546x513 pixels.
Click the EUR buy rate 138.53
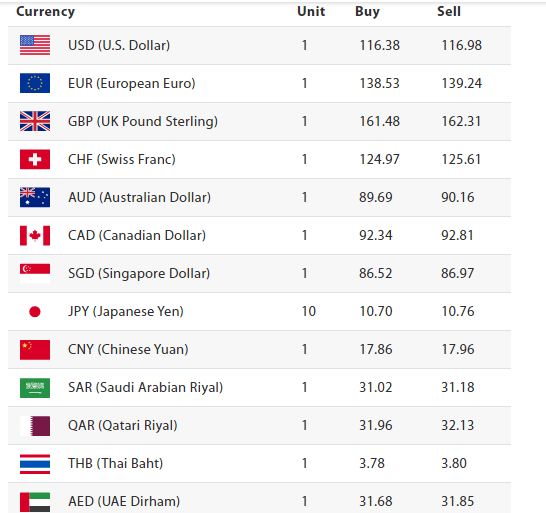[380, 83]
